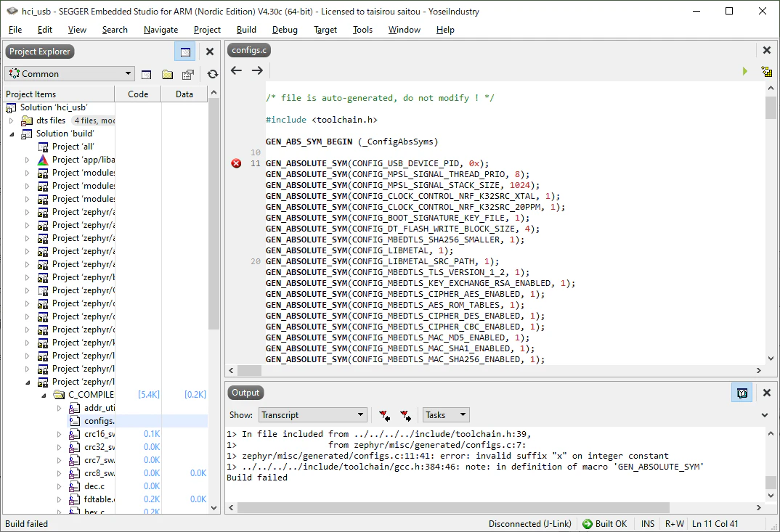The image size is (780, 532).
Task: Click the green run arrow in the editor toolbar
Action: pos(744,71)
